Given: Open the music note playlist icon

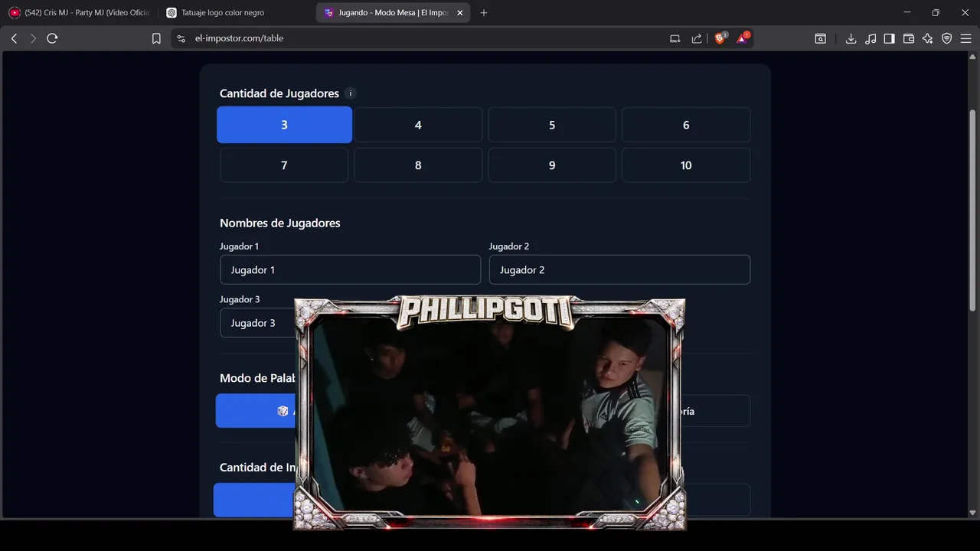Looking at the screenshot, I should [871, 38].
